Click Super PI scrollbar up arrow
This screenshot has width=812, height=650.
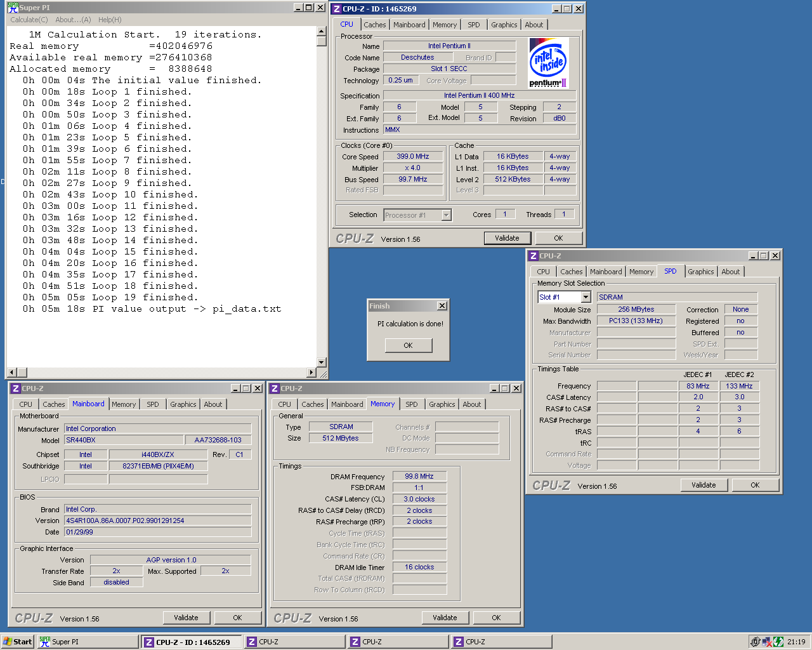tap(322, 32)
